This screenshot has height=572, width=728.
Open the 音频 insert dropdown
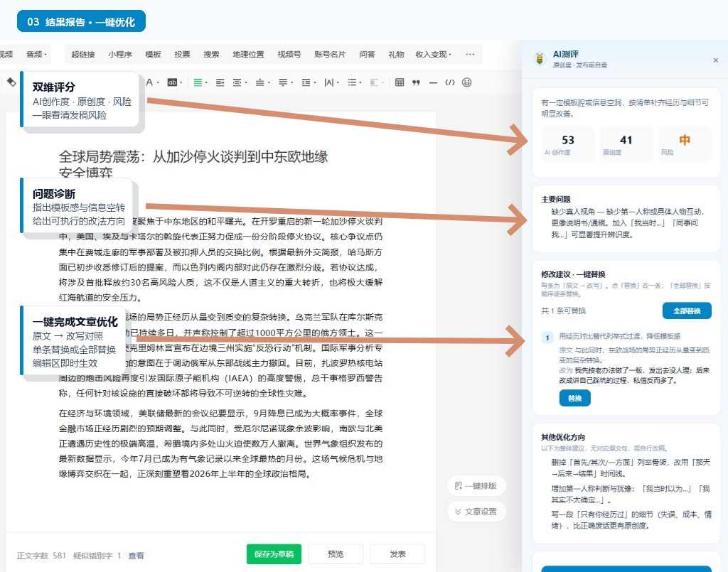coord(37,54)
